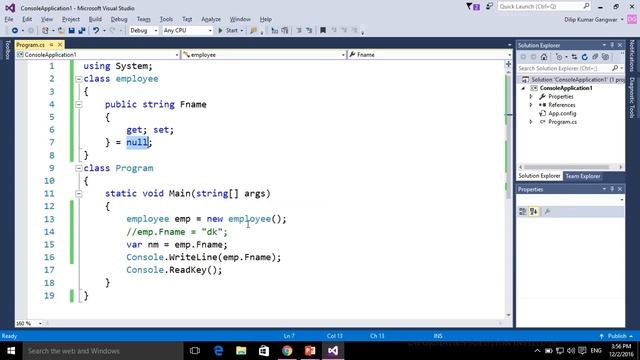This screenshot has width=640, height=360.
Task: Open the Analyze menu
Action: tap(211, 19)
